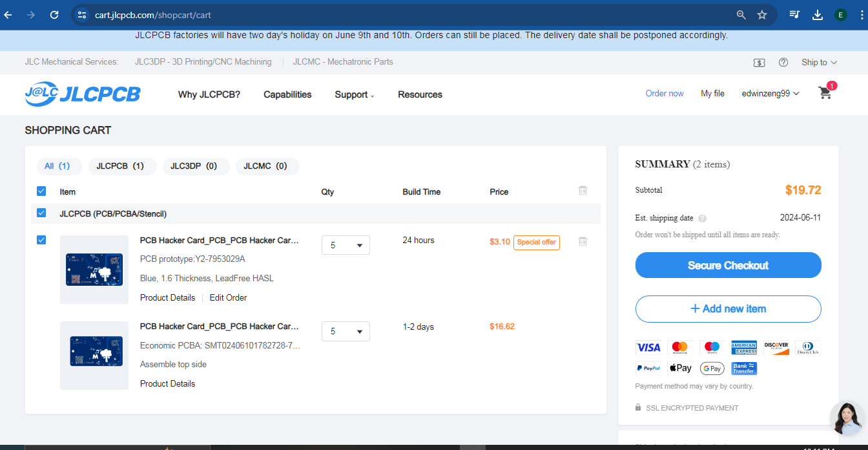The height and width of the screenshot is (450, 868).
Task: Open the live chat support avatar
Action: (847, 418)
